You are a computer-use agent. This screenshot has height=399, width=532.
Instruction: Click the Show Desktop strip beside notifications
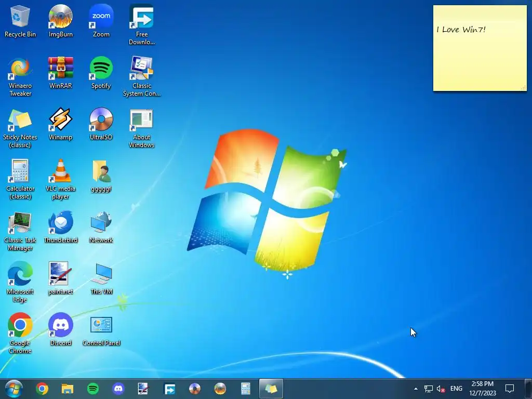[x=528, y=389]
